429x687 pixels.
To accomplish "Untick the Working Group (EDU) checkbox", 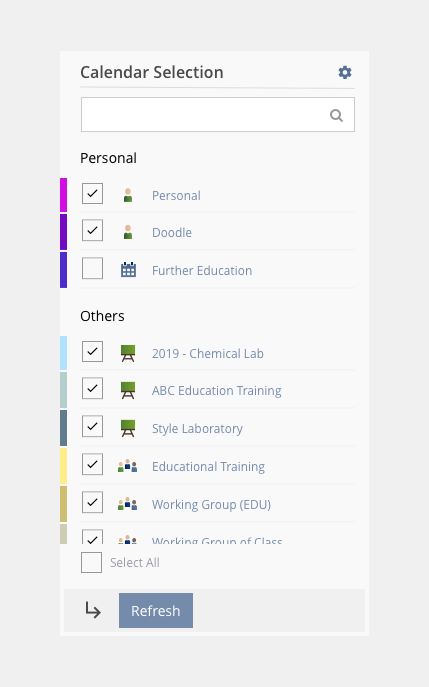I will coord(92,502).
